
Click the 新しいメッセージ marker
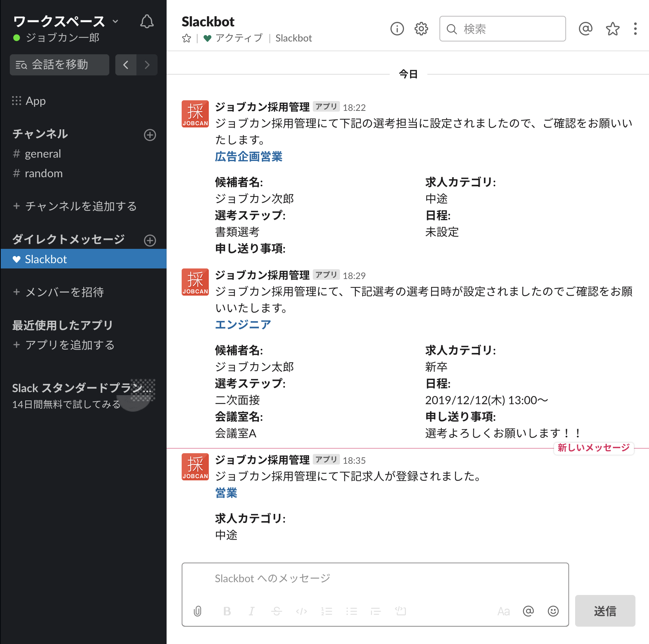[594, 448]
